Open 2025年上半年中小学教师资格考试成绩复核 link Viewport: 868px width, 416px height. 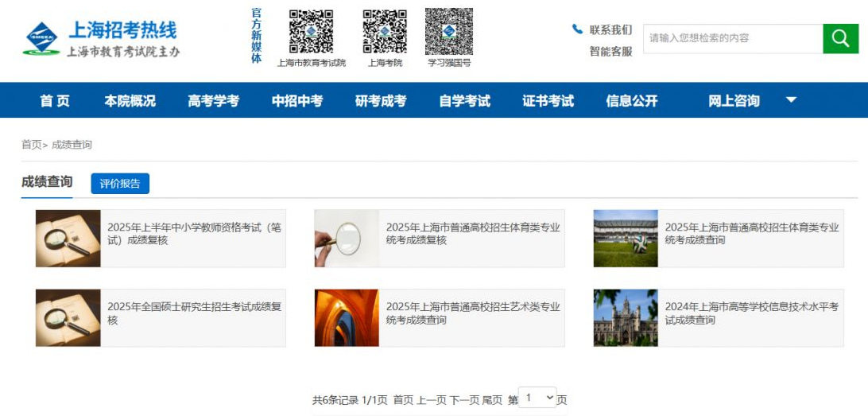click(x=194, y=234)
